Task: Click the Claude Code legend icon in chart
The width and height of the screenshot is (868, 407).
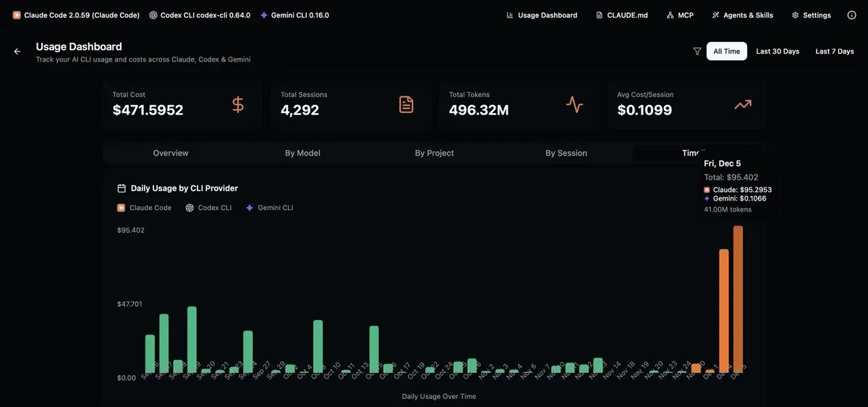Action: 122,208
